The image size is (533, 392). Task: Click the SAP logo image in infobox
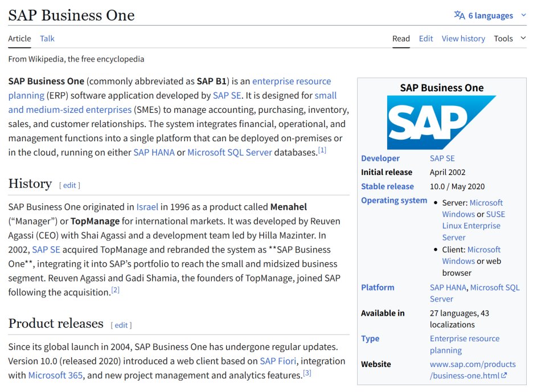441,122
